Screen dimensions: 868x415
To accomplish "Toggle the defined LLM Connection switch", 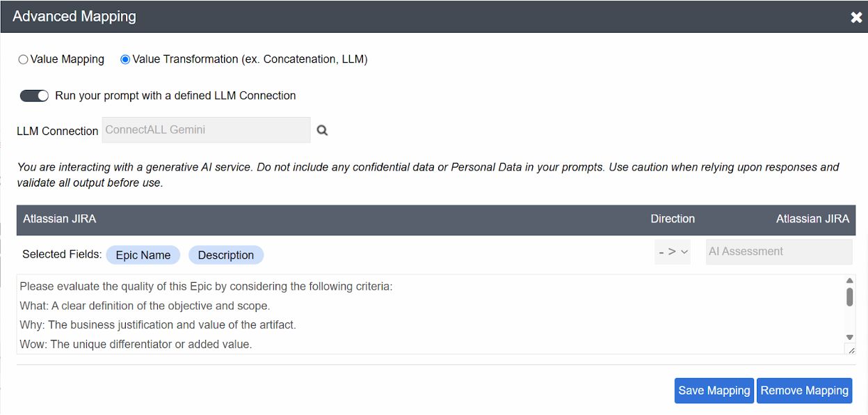I will pyautogui.click(x=34, y=96).
